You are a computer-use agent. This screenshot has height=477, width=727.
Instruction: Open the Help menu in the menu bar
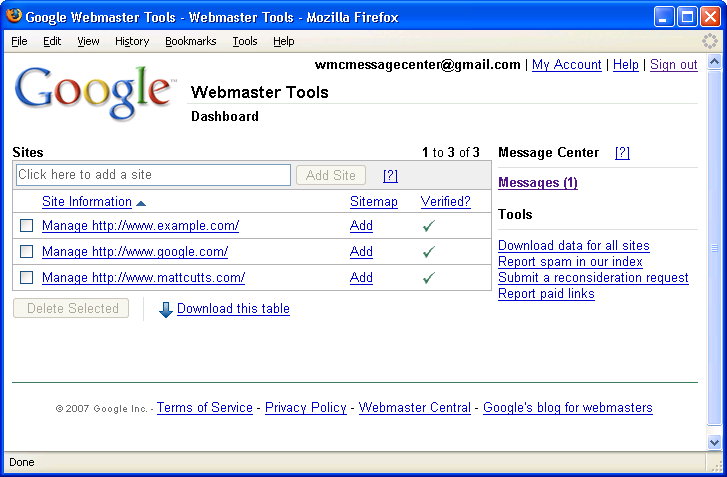[x=283, y=41]
